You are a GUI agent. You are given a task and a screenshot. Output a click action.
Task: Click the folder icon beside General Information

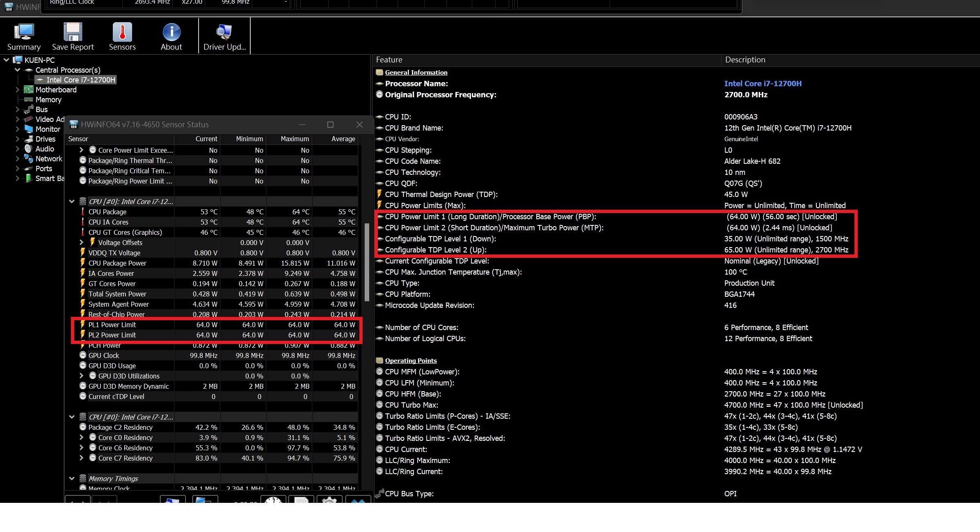379,72
